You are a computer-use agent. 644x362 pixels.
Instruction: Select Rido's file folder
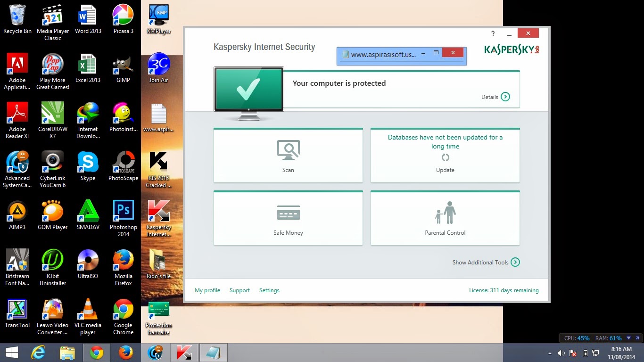click(x=159, y=264)
